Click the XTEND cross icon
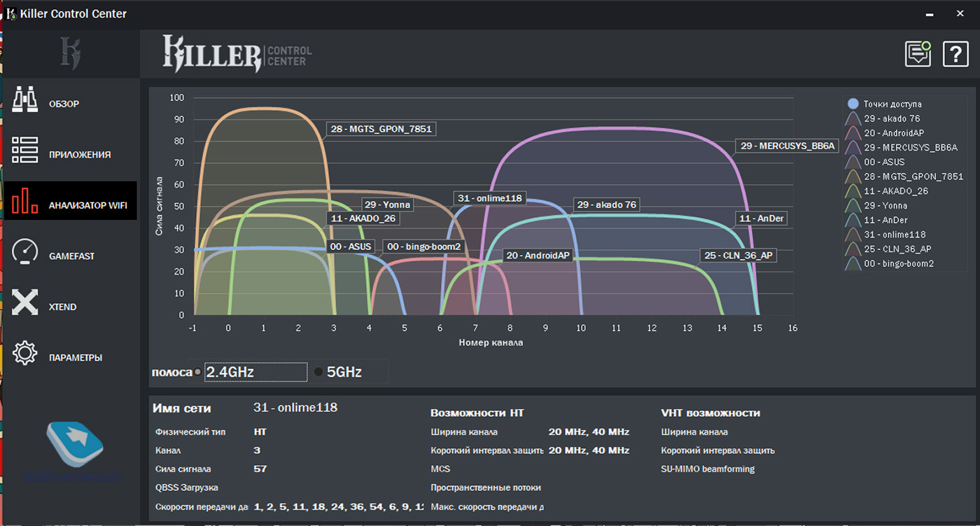The image size is (980, 526). click(24, 302)
